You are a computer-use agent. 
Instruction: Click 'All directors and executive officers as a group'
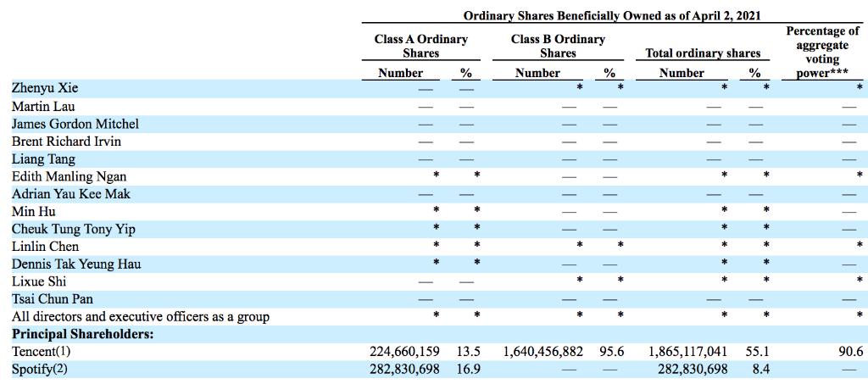click(x=140, y=316)
